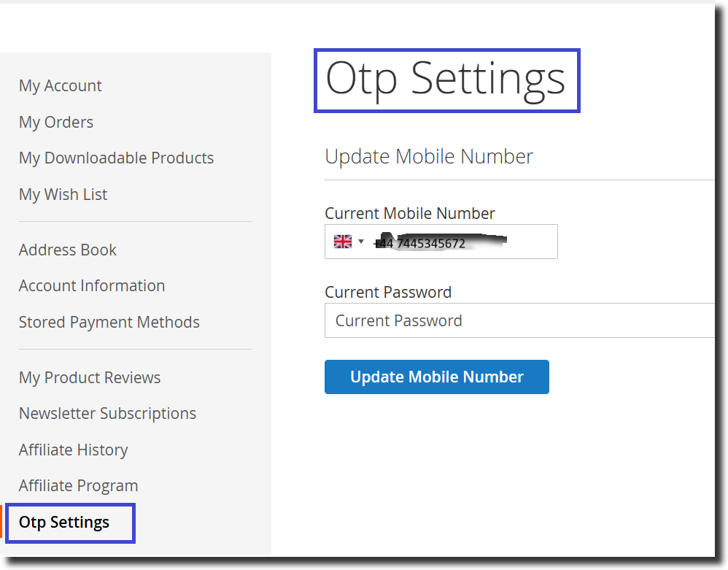
Task: Open My Downloadable Products page
Action: pyautogui.click(x=116, y=158)
